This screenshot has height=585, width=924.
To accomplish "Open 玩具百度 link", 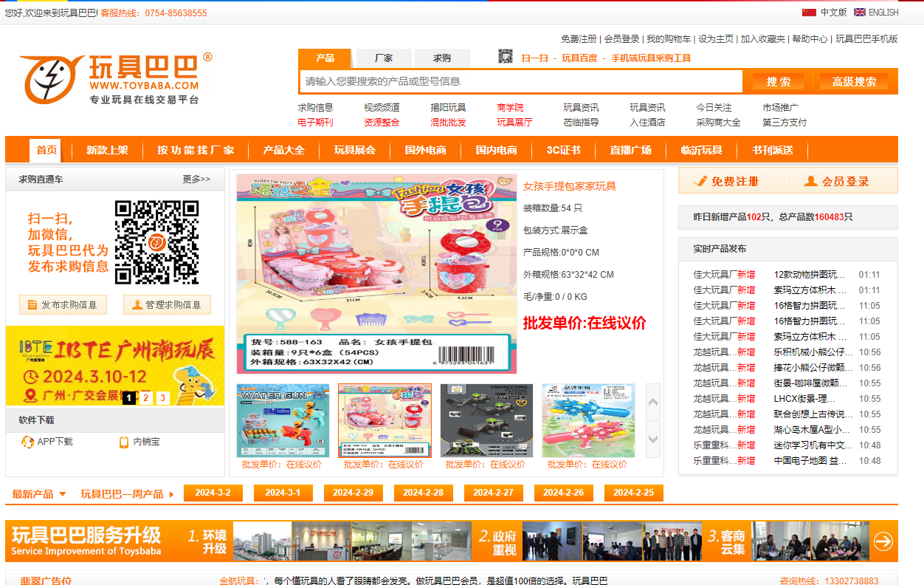I will point(579,58).
